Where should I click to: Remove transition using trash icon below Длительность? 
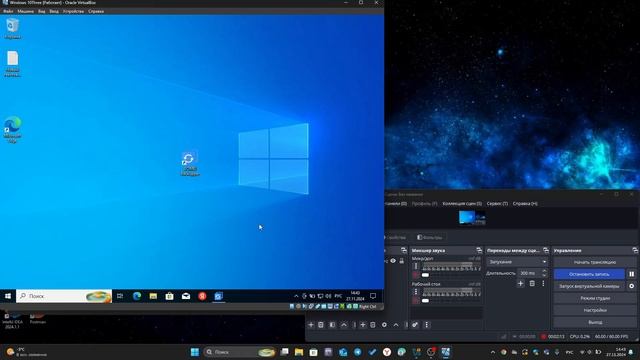(x=532, y=283)
